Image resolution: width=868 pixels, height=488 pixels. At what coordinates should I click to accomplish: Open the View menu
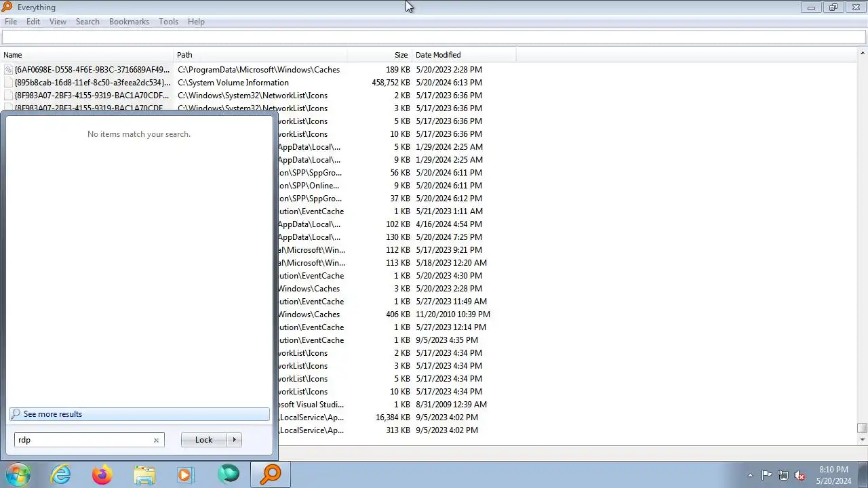pos(58,22)
